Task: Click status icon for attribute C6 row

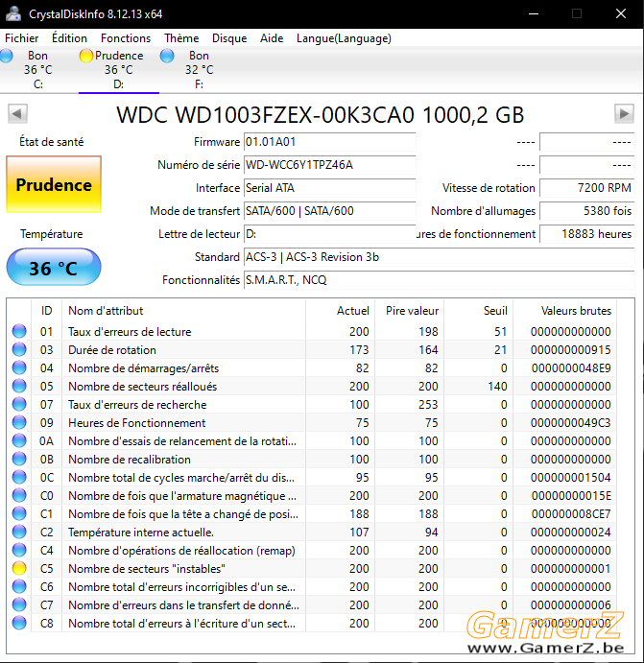Action: 19,586
